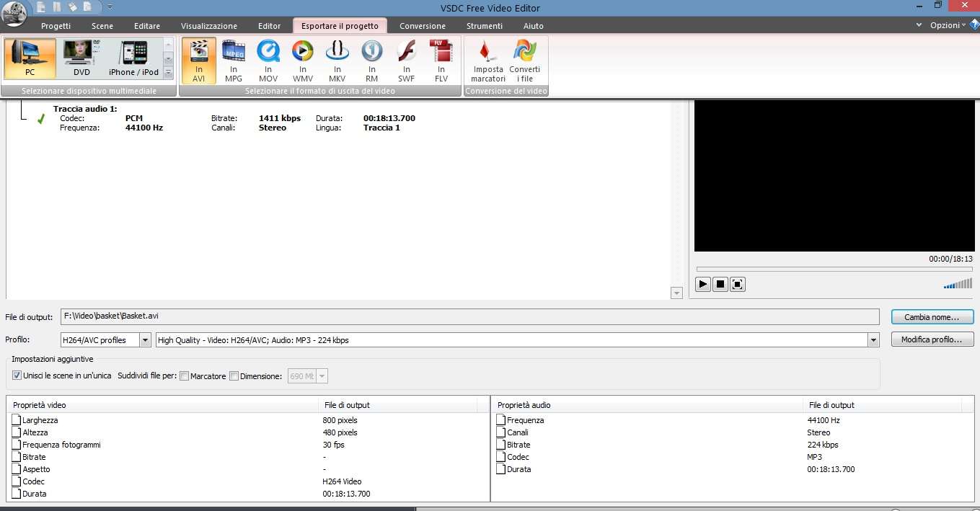Choose the iPhone / iPod device
Viewport: 980px width, 511px height.
(x=133, y=58)
